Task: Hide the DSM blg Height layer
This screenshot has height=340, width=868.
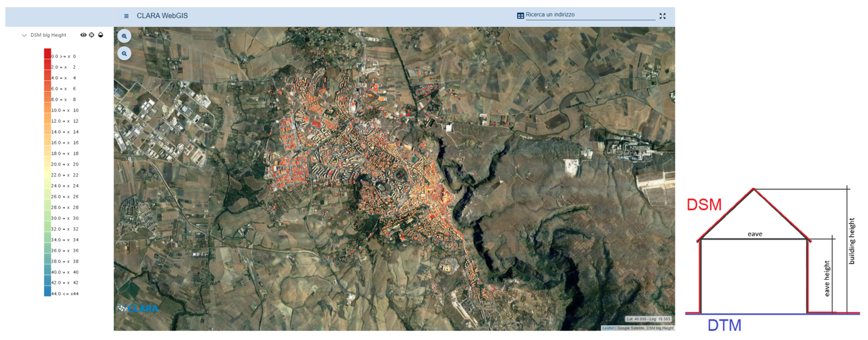Action: [x=83, y=35]
